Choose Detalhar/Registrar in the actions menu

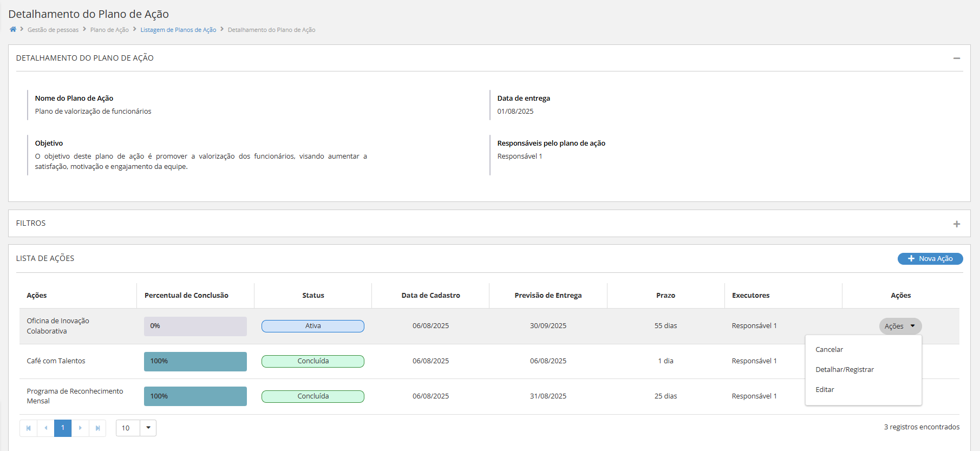(x=844, y=370)
